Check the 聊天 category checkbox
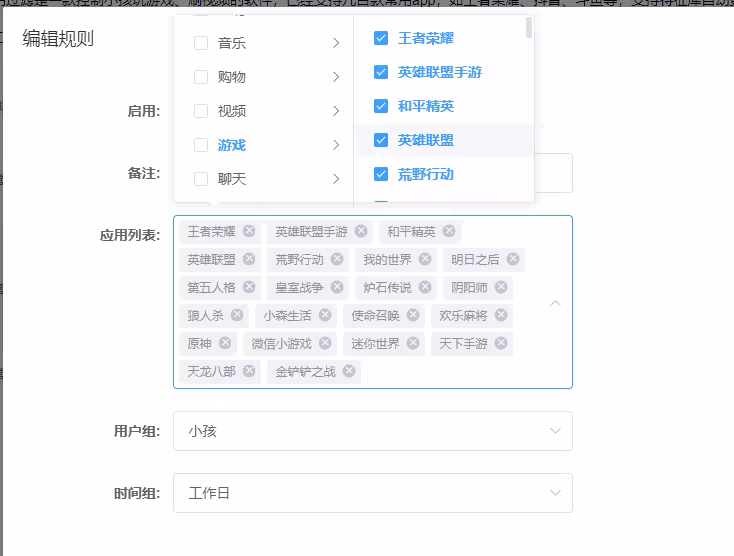734x556 pixels. point(201,179)
